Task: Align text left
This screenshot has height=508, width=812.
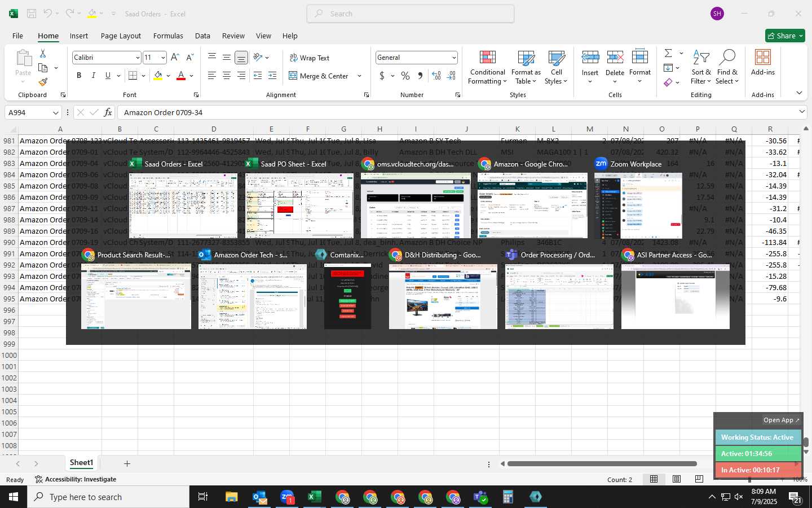Action: click(212, 76)
